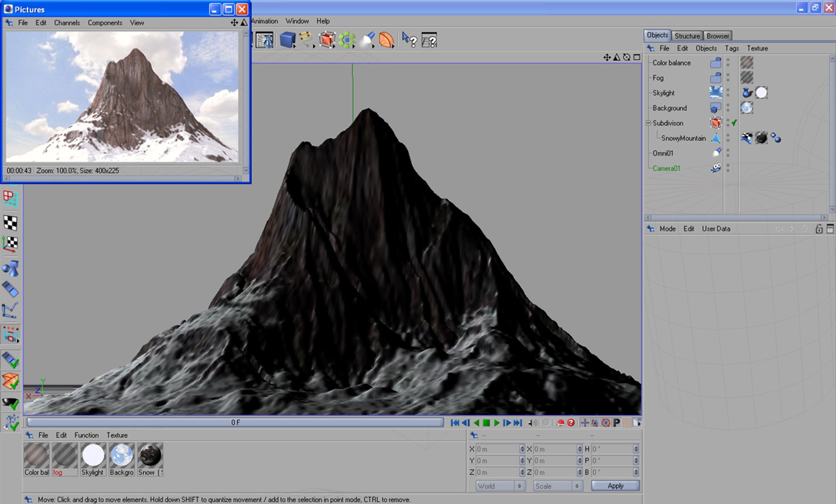
Task: Open the green Array object tool
Action: click(x=347, y=40)
